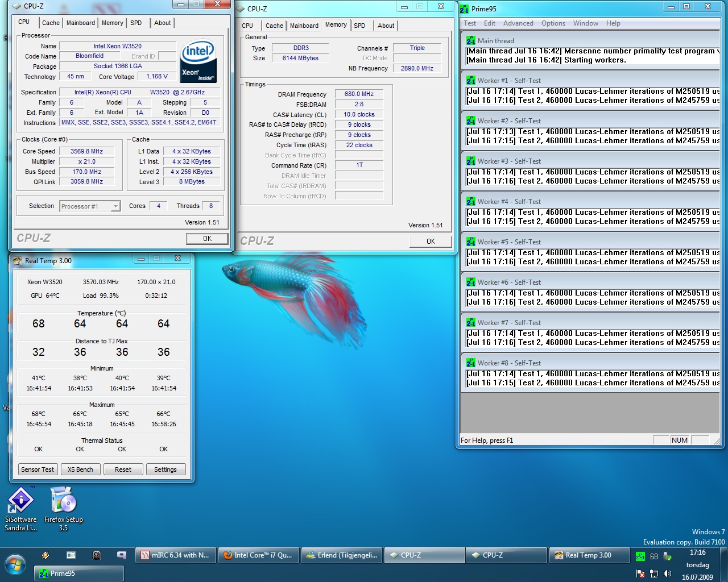Select SPD tab in Memory CPU-Z window
This screenshot has height=582, width=728.
pos(359,26)
